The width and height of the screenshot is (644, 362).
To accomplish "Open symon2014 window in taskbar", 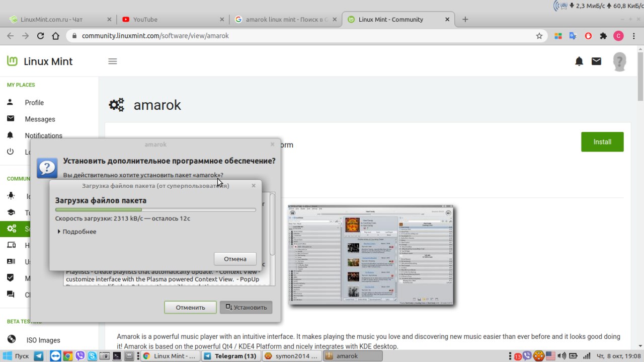I will click(291, 356).
